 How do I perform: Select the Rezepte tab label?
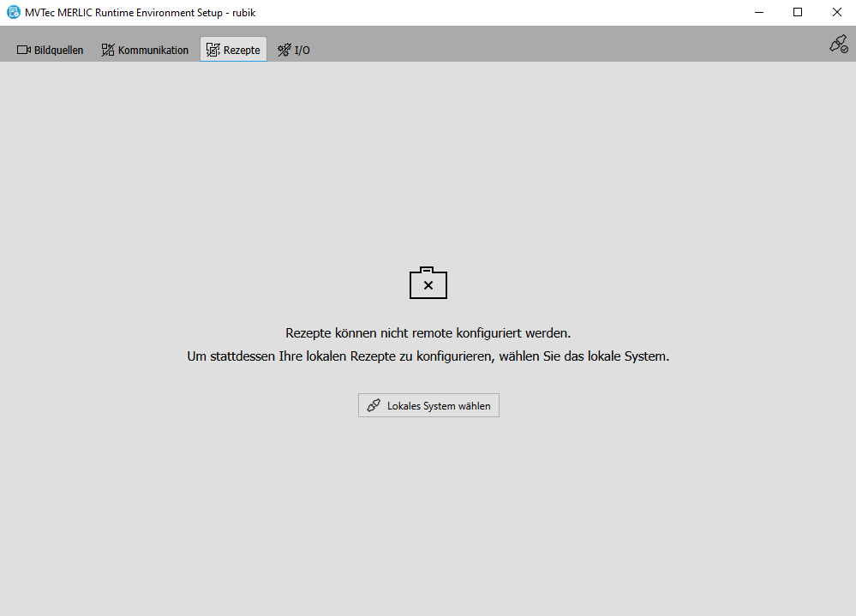242,50
